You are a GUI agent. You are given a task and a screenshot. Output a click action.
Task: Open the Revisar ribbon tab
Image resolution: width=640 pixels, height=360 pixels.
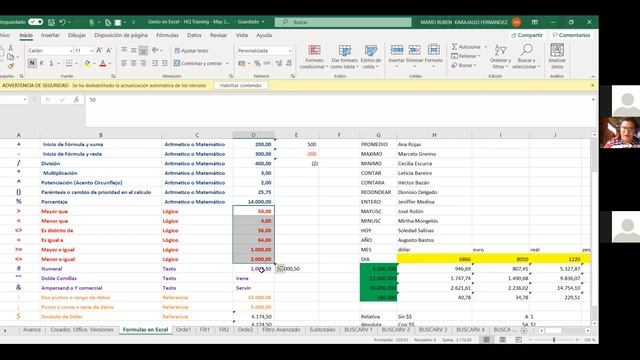218,35
